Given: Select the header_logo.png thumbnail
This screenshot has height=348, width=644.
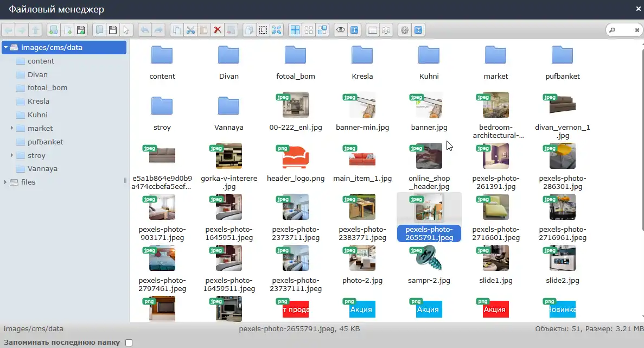Looking at the screenshot, I should 296,157.
